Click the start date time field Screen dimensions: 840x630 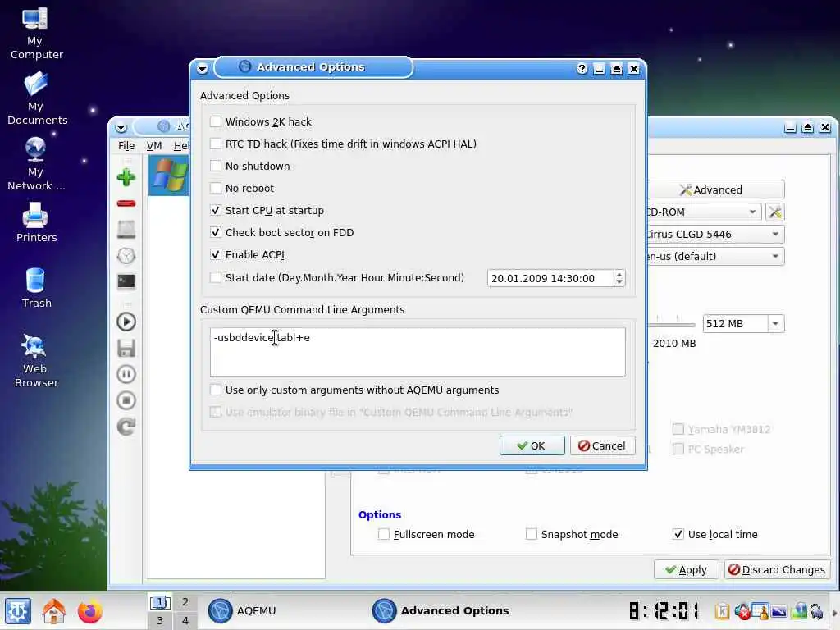click(x=550, y=278)
